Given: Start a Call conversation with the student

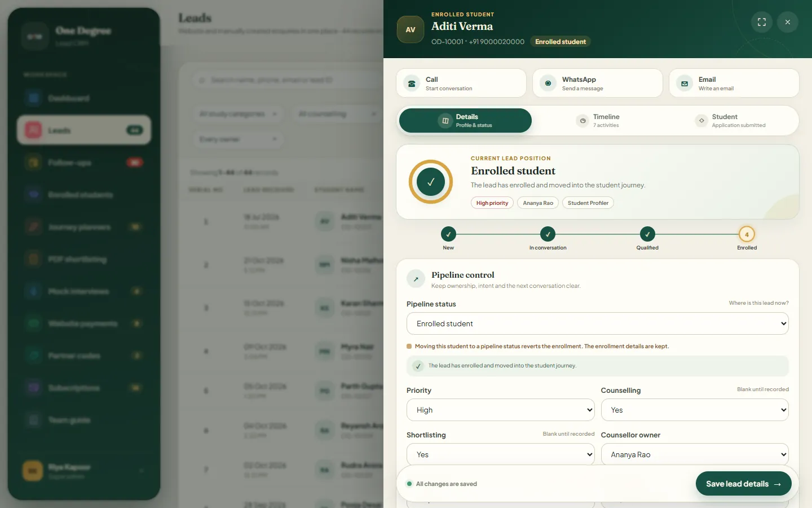Looking at the screenshot, I should click(461, 84).
